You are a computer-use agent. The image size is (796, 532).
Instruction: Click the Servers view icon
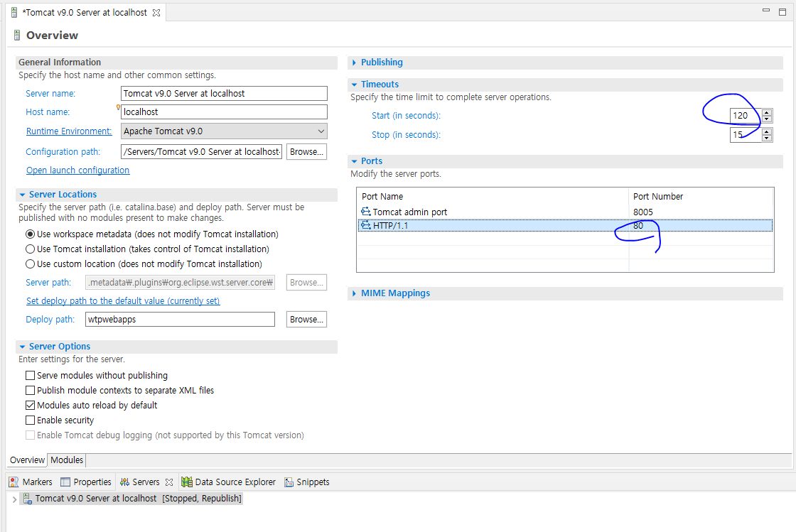[124, 482]
